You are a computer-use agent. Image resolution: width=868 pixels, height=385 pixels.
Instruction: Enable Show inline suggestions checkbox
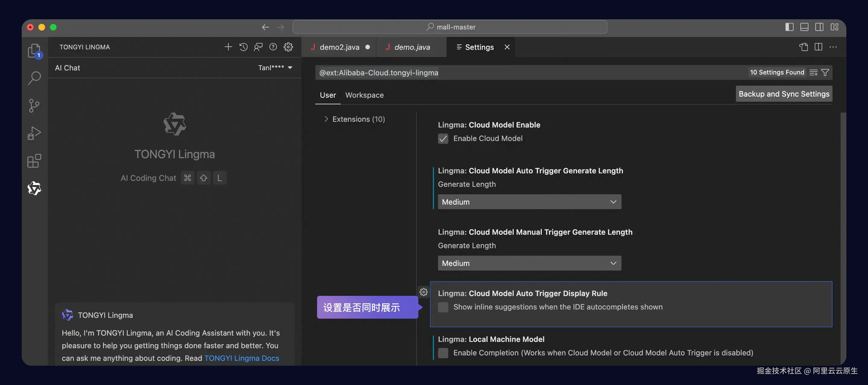(x=443, y=307)
